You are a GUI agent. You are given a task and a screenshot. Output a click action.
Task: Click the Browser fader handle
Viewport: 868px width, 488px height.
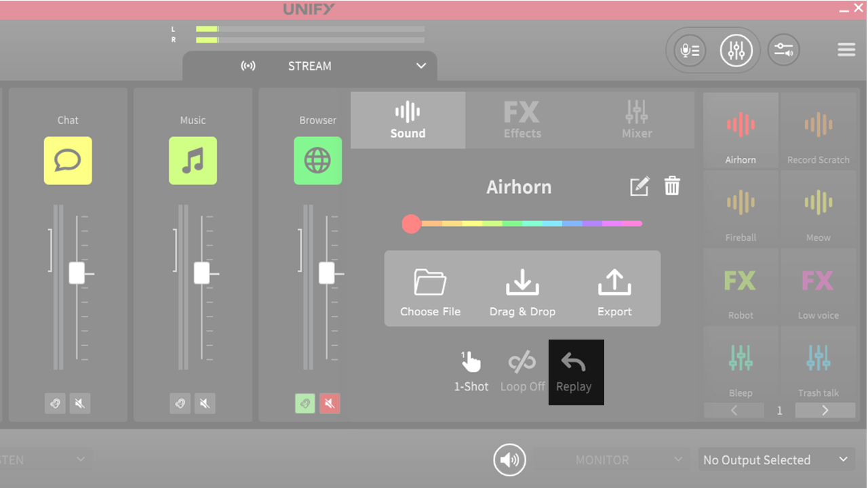pyautogui.click(x=326, y=273)
